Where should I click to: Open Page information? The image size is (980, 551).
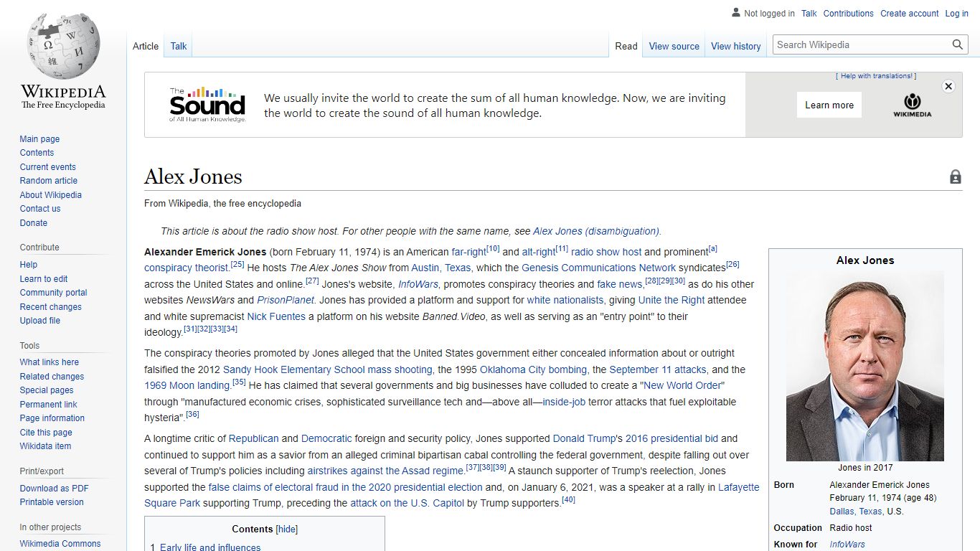click(52, 418)
